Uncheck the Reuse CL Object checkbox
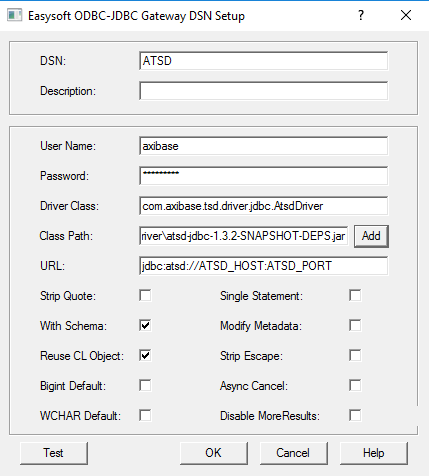The height and width of the screenshot is (476, 429). (145, 355)
